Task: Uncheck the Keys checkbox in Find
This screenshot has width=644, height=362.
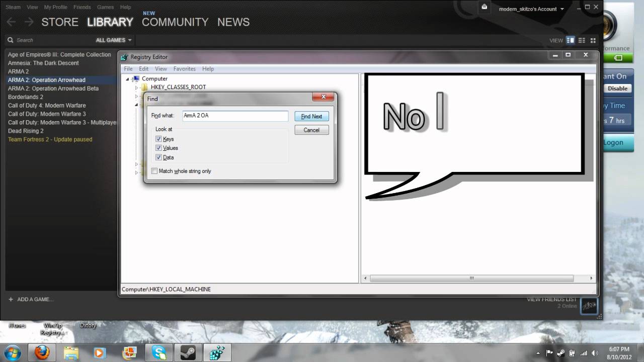Action: [158, 139]
